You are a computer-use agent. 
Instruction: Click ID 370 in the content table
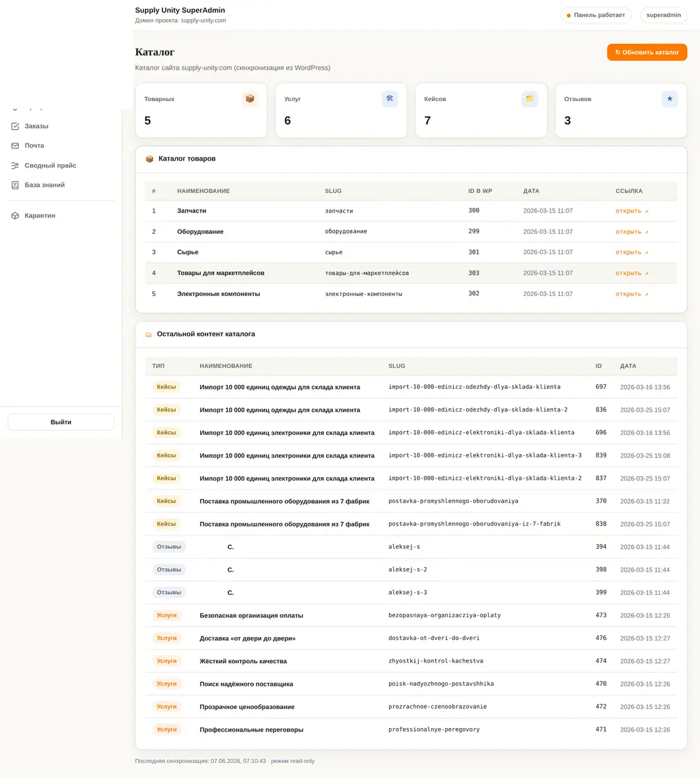601,501
